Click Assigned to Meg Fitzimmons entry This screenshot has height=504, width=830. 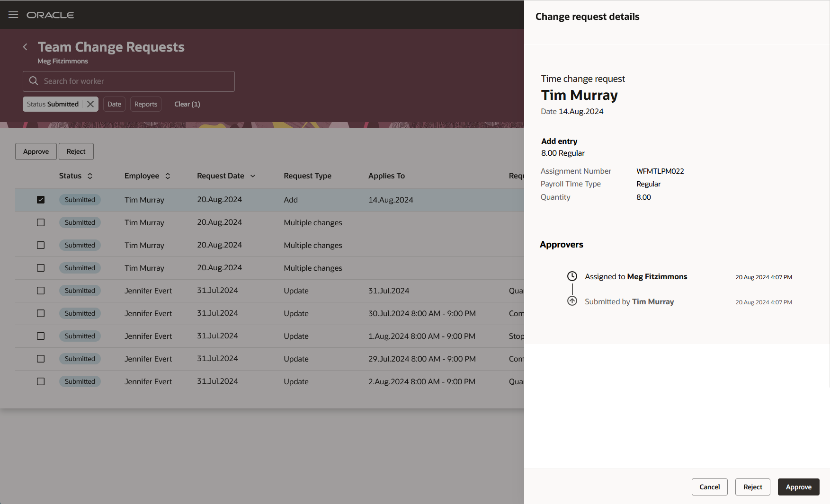pos(636,276)
